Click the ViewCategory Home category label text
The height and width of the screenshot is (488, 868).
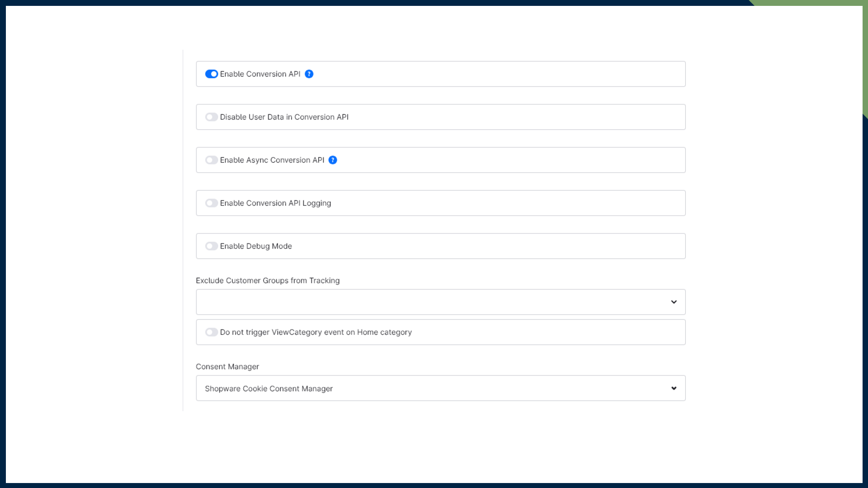316,332
